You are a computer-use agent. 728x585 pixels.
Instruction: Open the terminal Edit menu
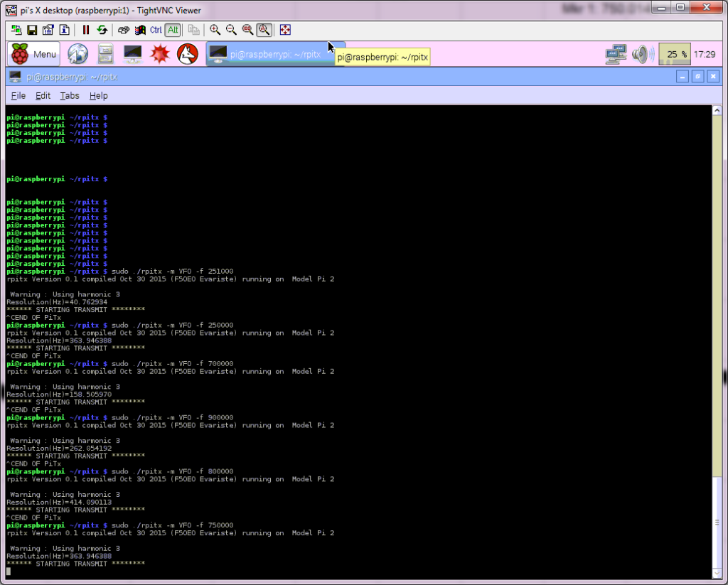(x=43, y=96)
